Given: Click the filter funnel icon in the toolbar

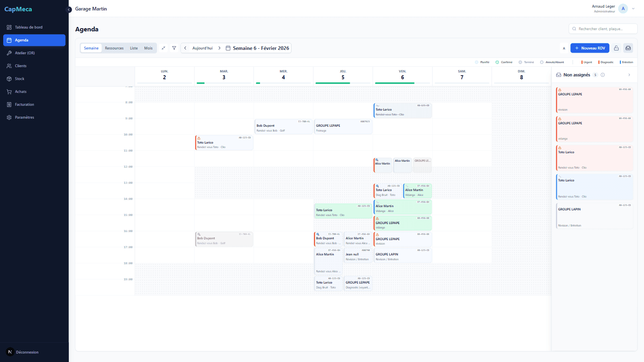Looking at the screenshot, I should coord(174,48).
